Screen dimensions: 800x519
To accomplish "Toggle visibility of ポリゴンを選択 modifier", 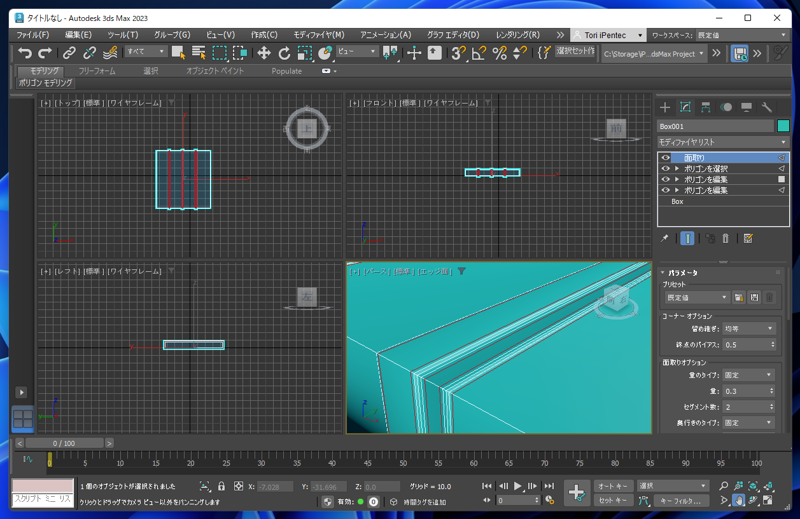I will (665, 168).
